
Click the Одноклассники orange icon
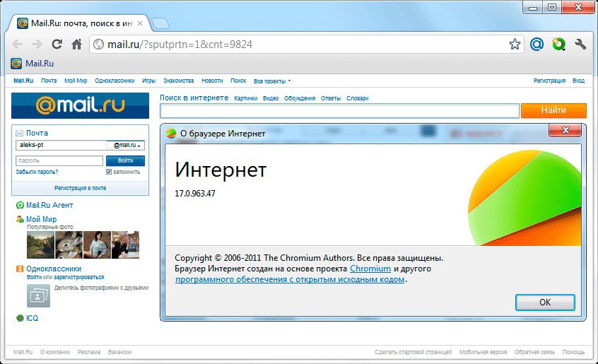[20, 269]
